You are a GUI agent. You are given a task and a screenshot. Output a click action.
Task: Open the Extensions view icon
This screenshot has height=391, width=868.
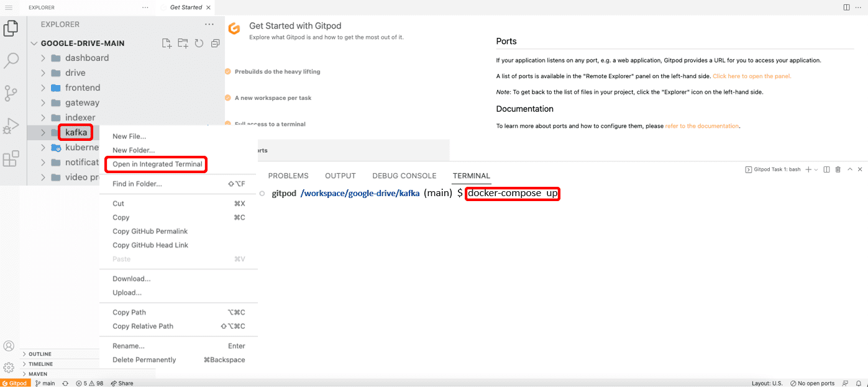pos(11,159)
